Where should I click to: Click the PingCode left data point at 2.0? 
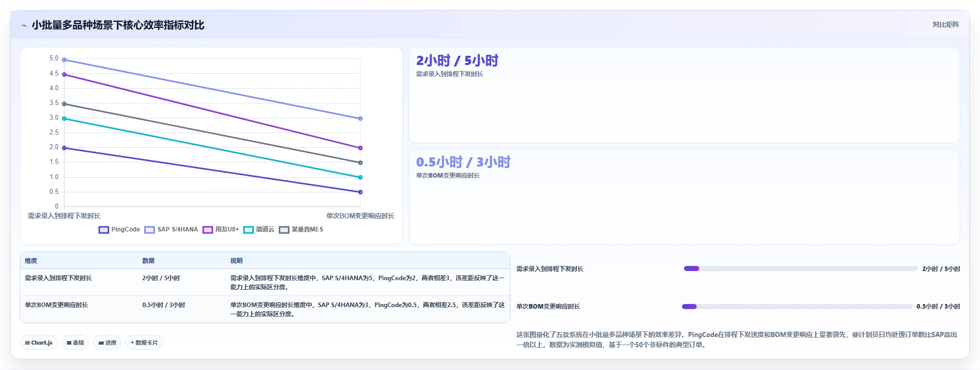click(x=64, y=148)
